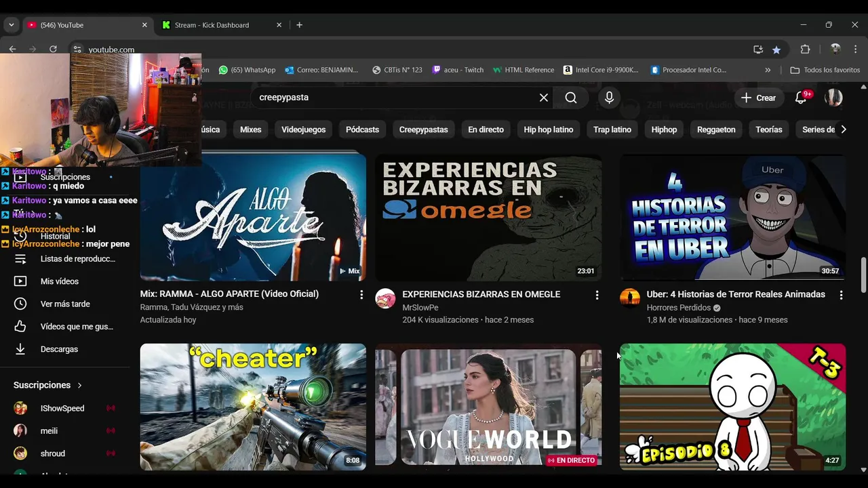The width and height of the screenshot is (868, 488).
Task: Open options for RAMMA Algo Aparte mix
Action: pos(361,295)
